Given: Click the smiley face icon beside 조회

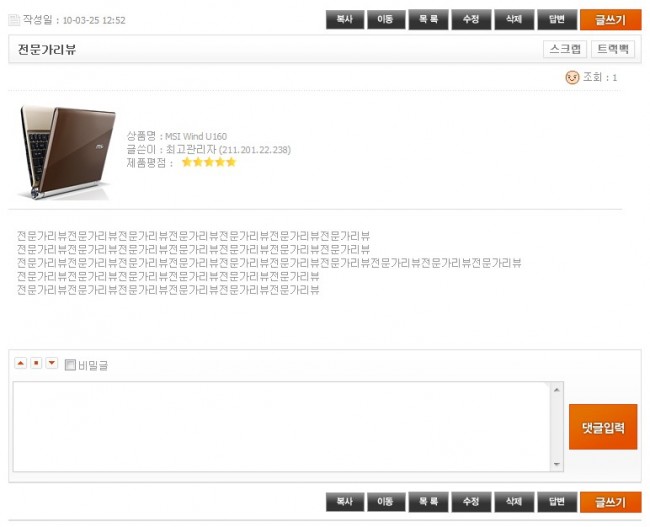Looking at the screenshot, I should (x=572, y=77).
